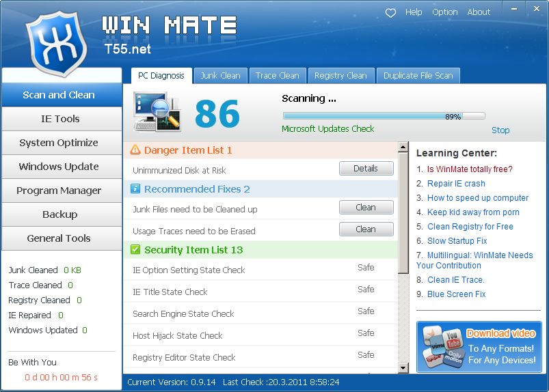
Task: Switch to the Duplicate File Scan tab
Action: click(x=418, y=76)
